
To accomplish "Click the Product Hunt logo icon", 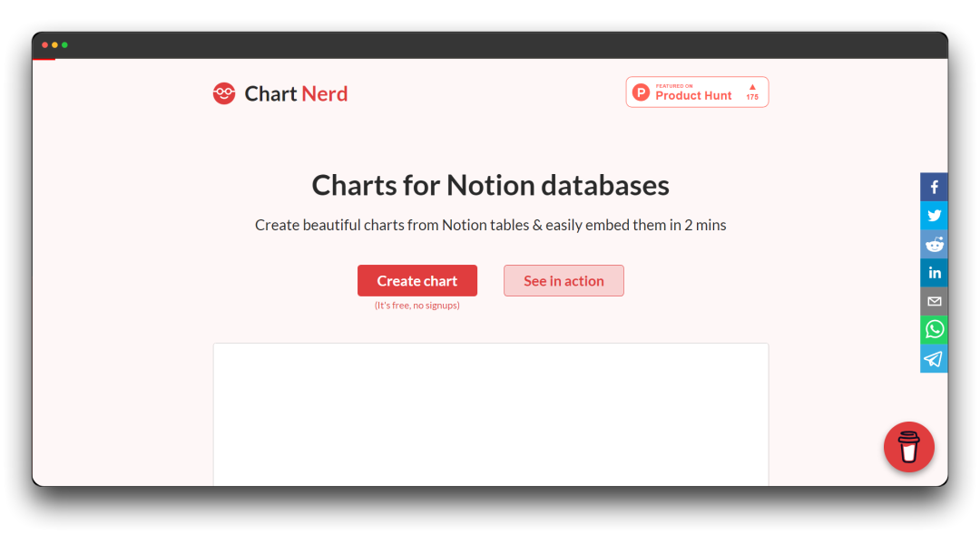I will pyautogui.click(x=642, y=92).
